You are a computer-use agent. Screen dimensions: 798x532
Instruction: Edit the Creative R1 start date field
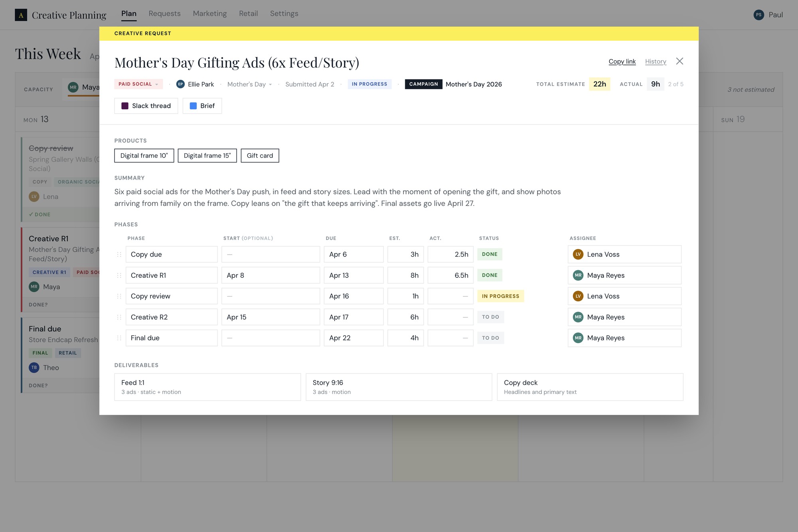click(271, 275)
